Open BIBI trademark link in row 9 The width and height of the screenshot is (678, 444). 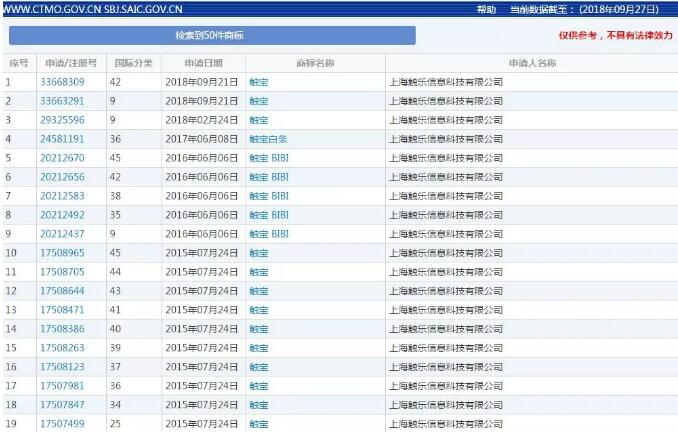pyautogui.click(x=269, y=234)
